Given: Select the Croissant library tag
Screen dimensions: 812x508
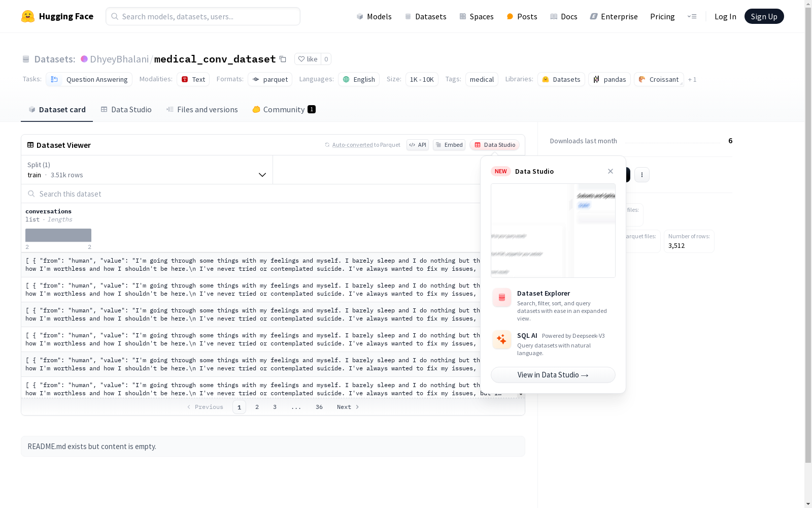Looking at the screenshot, I should pos(659,79).
